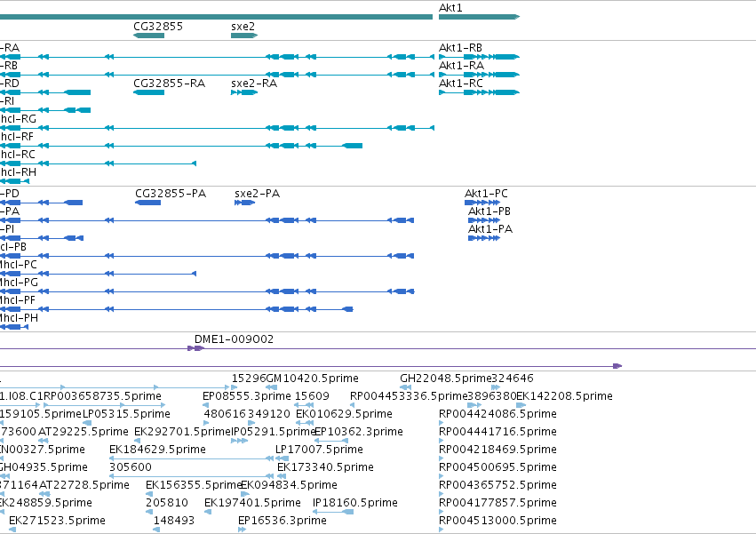Click the IP18160.5prime EST label

tap(355, 503)
